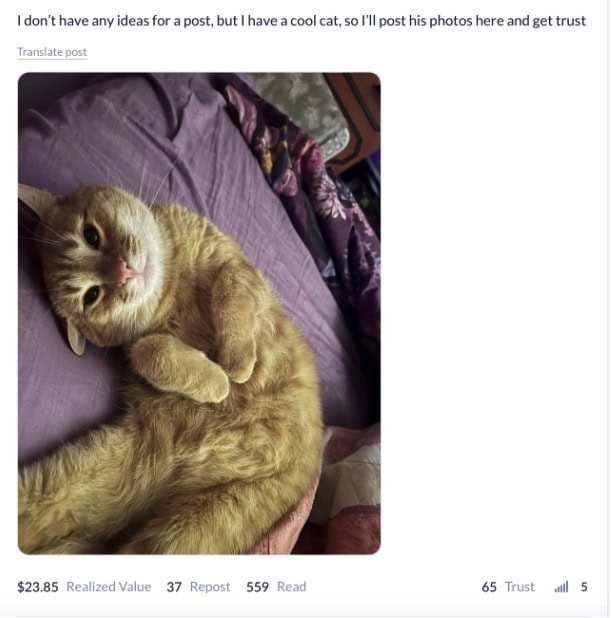611x618 pixels.
Task: Click the $23.85 amount
Action: coord(38,587)
